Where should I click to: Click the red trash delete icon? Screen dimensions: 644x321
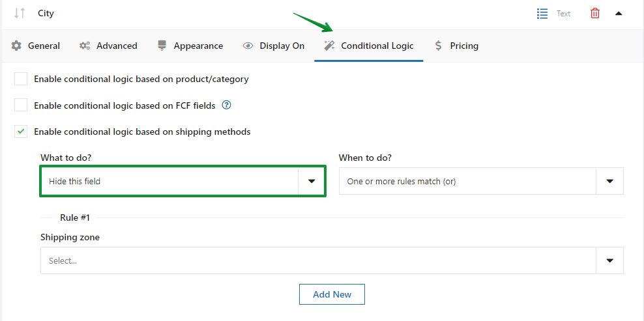point(594,14)
